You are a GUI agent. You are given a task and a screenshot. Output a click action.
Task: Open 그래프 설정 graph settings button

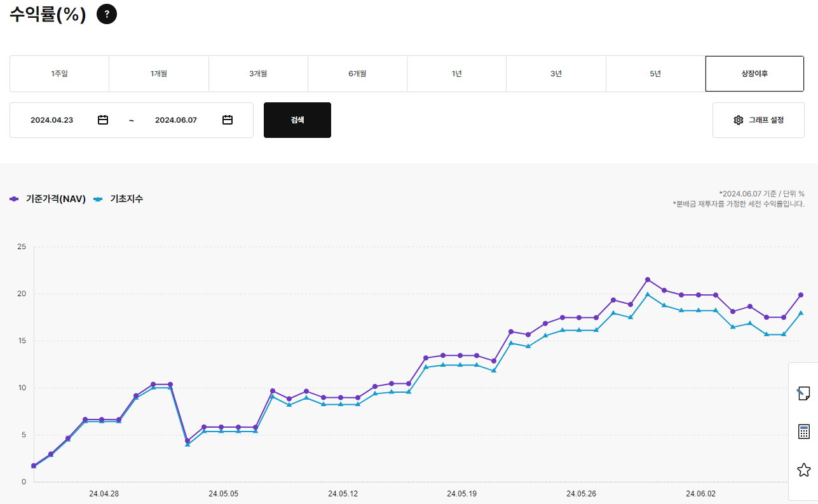pos(758,120)
